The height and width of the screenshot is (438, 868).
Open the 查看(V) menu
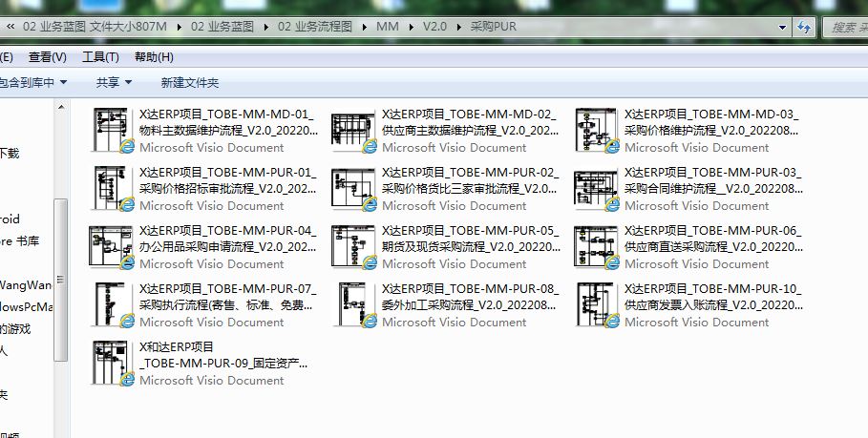coord(48,57)
